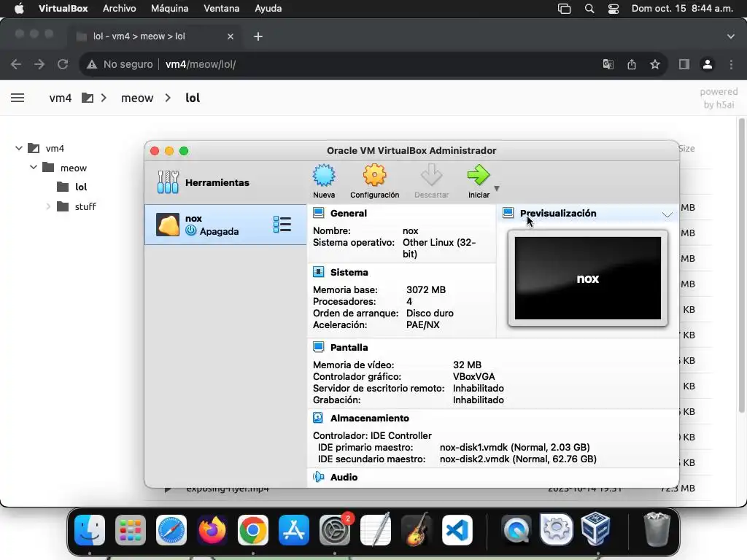Screen dimensions: 747x560
Task: Click the Audio section icon
Action: click(x=318, y=477)
